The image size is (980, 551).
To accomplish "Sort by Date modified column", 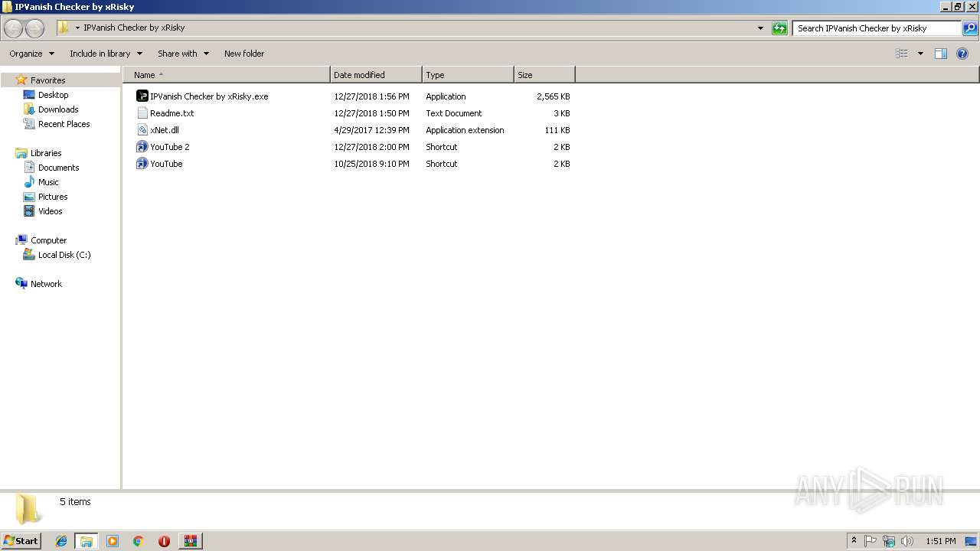I will pos(376,75).
